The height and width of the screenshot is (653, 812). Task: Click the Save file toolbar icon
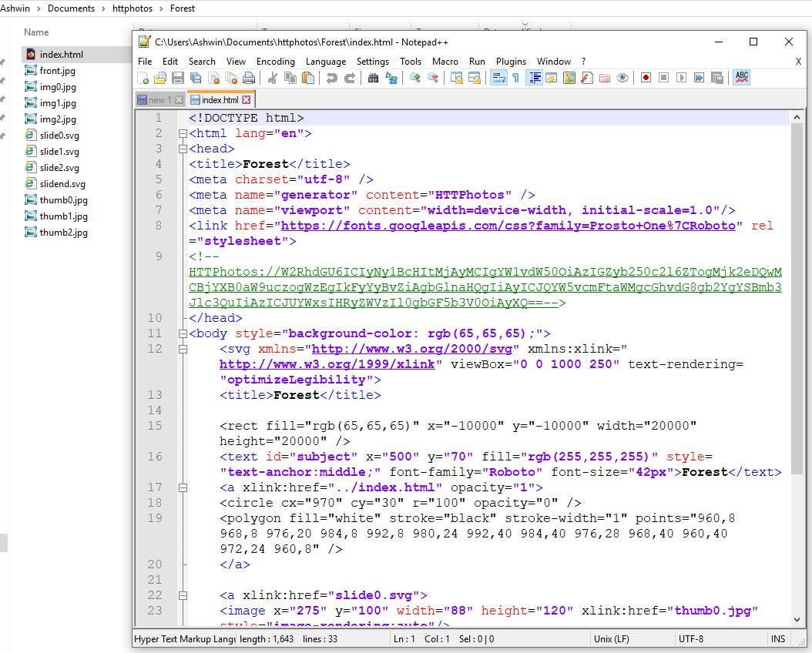pos(178,78)
